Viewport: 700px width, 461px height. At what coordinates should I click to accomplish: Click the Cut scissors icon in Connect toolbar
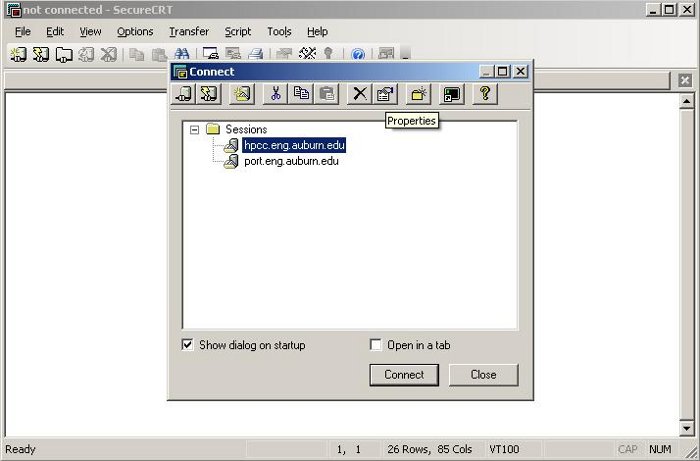275,94
